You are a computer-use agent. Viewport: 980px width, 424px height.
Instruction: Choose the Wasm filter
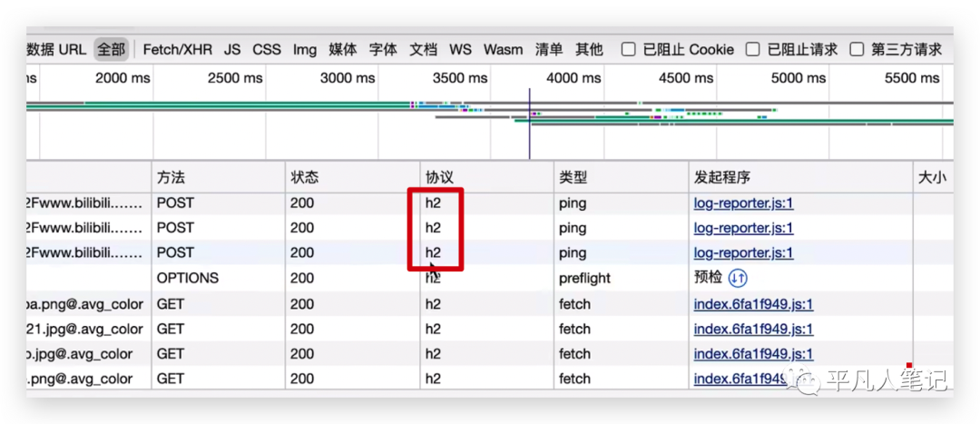(x=503, y=50)
